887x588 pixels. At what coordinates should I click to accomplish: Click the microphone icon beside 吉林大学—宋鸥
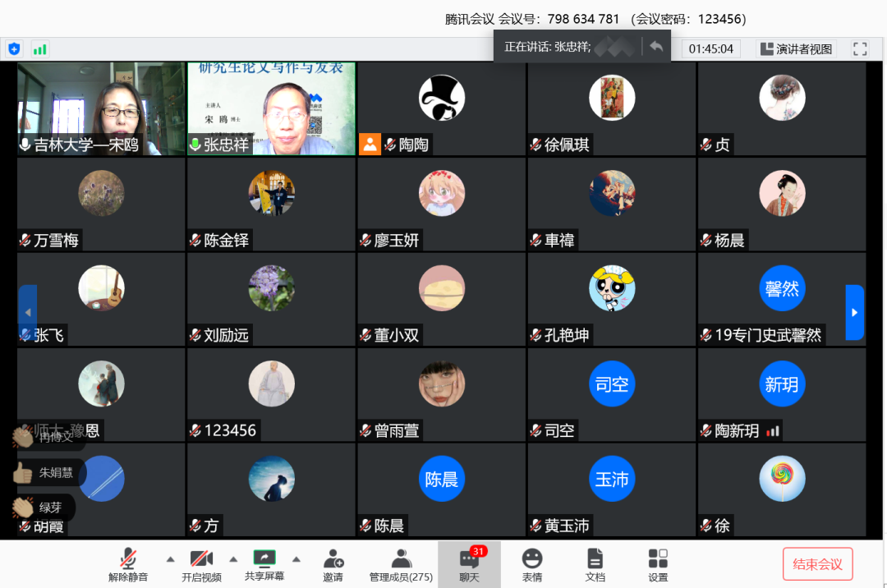[25, 145]
